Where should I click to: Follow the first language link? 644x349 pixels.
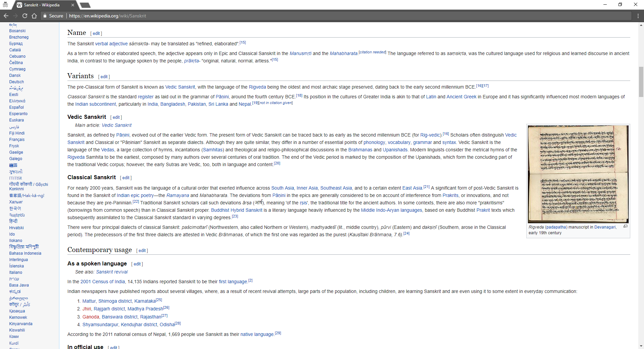[x=233, y=282]
